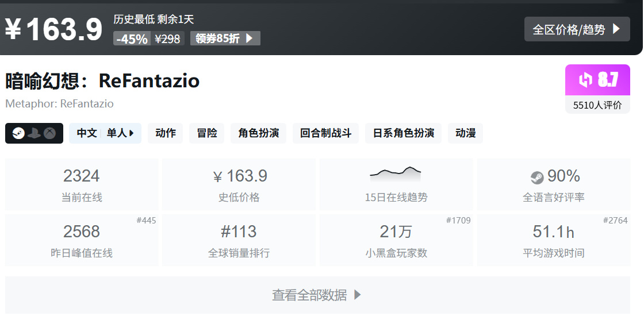Screen dimensions: 644x320
Task: Click the 90% 全语言好评率 stat card
Action: (x=554, y=184)
